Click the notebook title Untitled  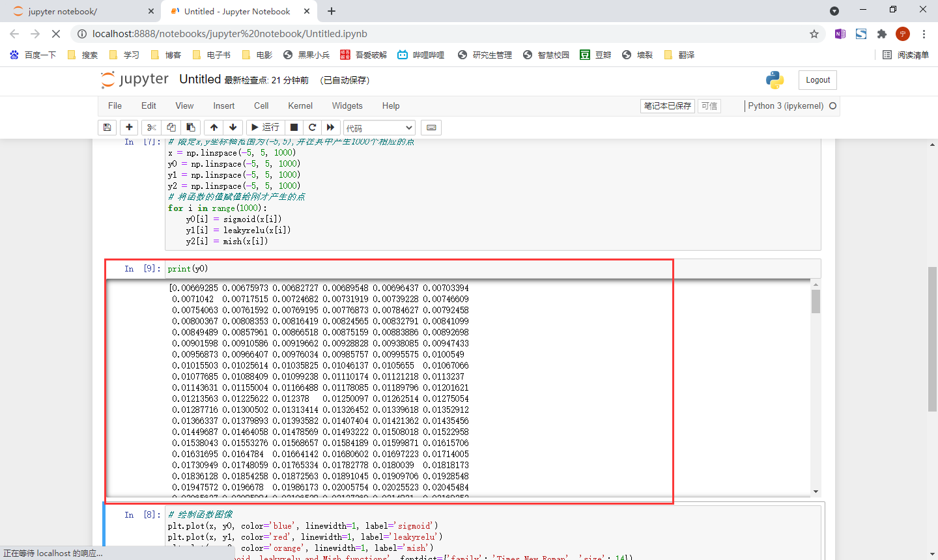click(200, 79)
